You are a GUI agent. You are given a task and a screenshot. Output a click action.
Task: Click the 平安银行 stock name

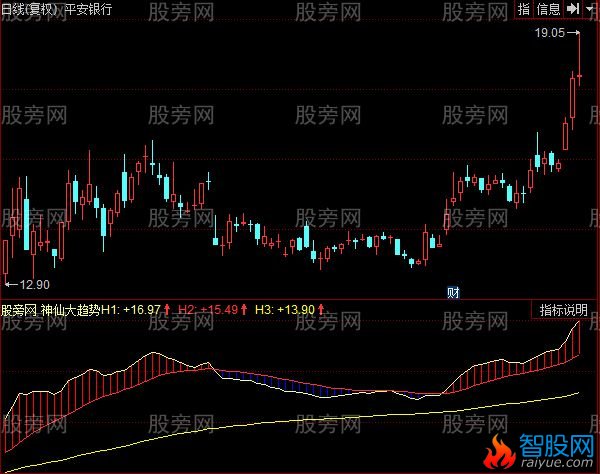pos(88,9)
